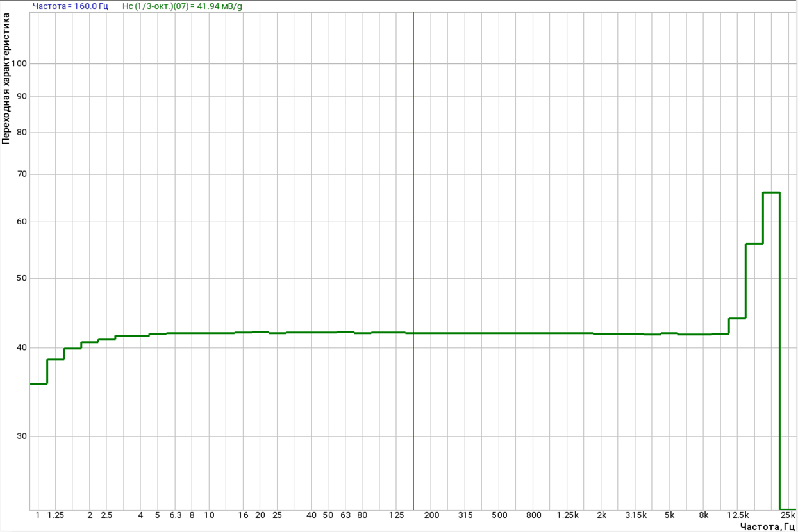Click the 100 value on vertical axis
This screenshot has width=798, height=532.
coord(19,63)
